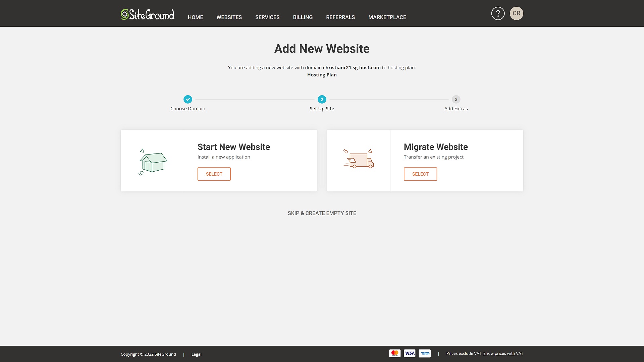The height and width of the screenshot is (362, 644).
Task: Click the Migrate Website truck illustration
Action: click(359, 159)
